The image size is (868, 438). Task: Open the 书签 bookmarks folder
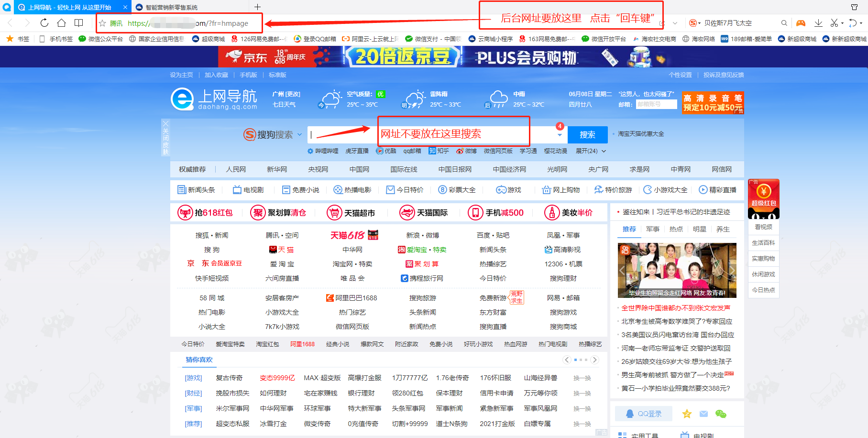point(18,39)
